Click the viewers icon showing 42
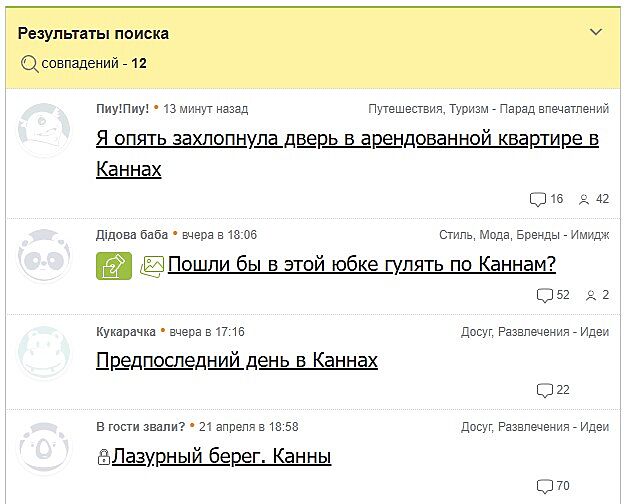 coord(584,199)
